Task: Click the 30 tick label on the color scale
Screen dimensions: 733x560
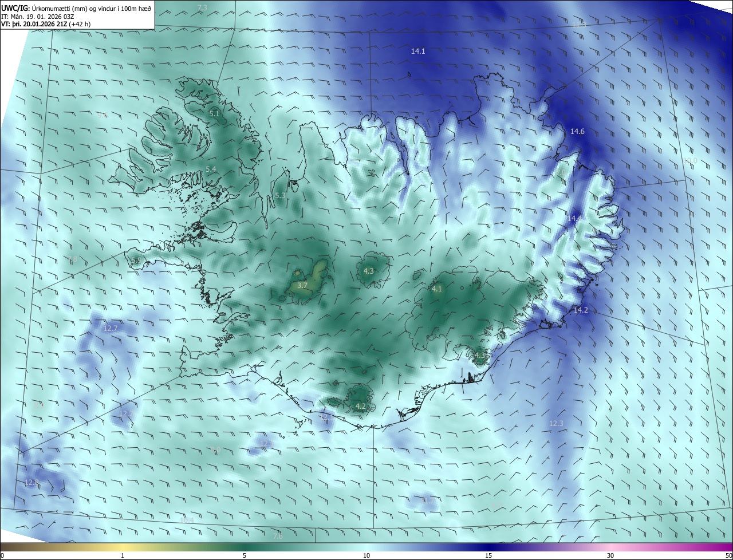Action: (x=610, y=555)
